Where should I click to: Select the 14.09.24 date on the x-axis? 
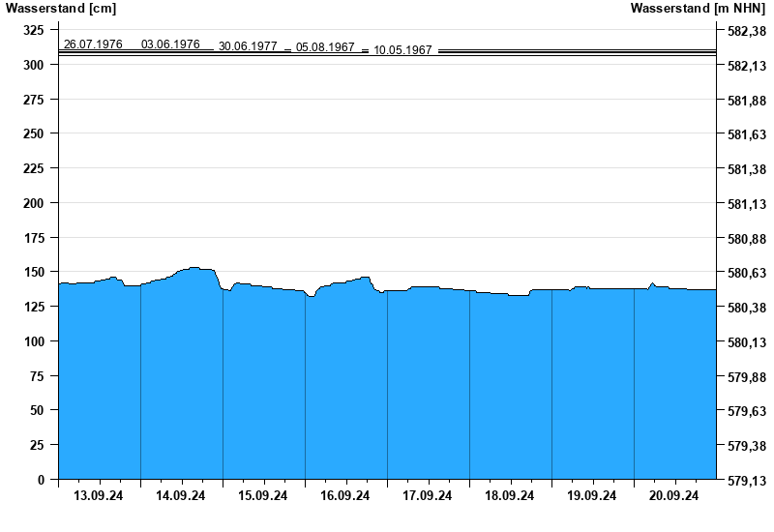point(181,496)
